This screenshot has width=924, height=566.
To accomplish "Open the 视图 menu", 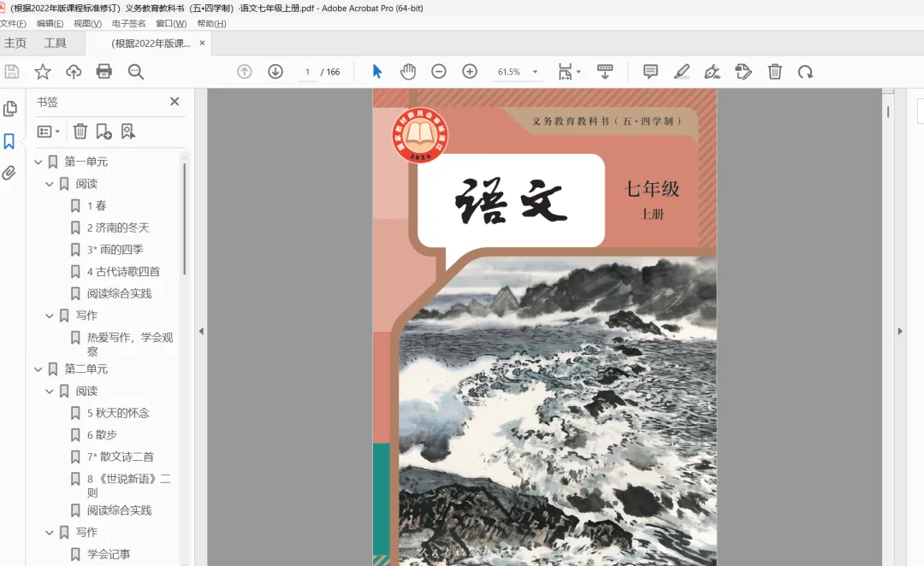I will coord(88,24).
